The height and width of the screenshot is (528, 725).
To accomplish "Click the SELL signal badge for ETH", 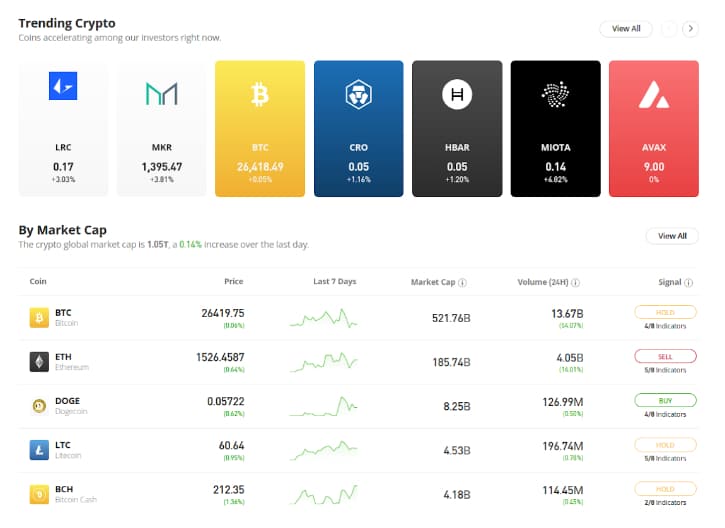I will click(x=665, y=356).
